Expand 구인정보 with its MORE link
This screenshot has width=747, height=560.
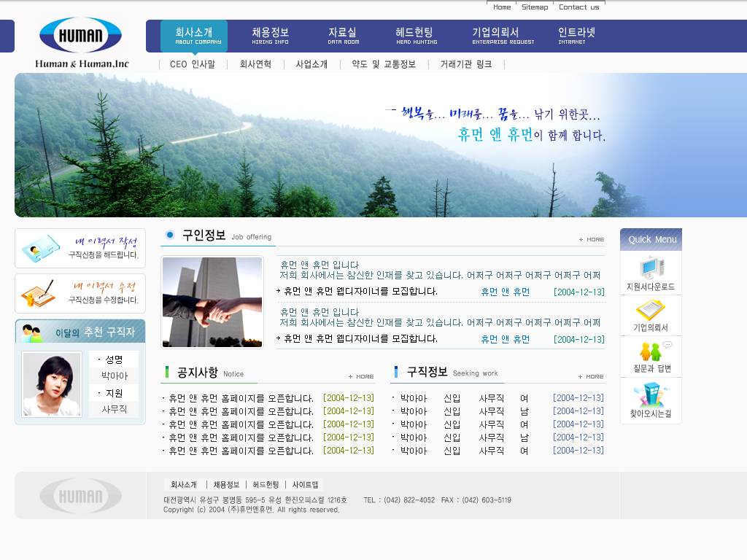592,239
